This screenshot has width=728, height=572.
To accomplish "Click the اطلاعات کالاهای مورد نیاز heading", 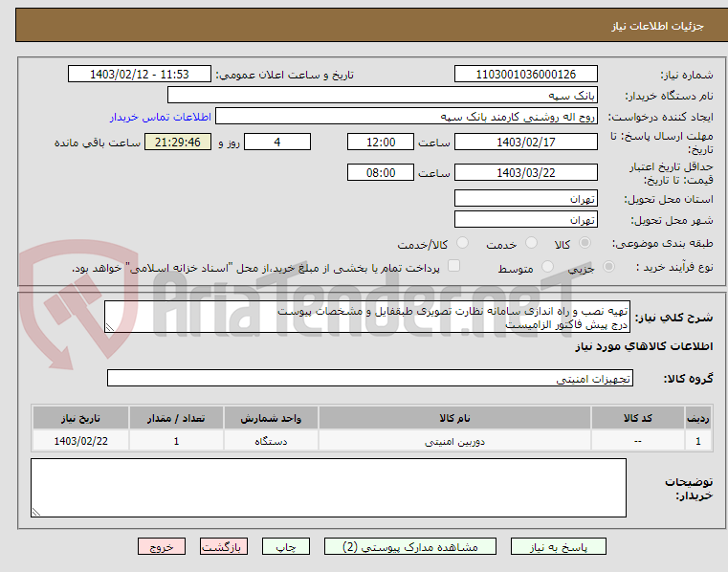I will point(644,346).
